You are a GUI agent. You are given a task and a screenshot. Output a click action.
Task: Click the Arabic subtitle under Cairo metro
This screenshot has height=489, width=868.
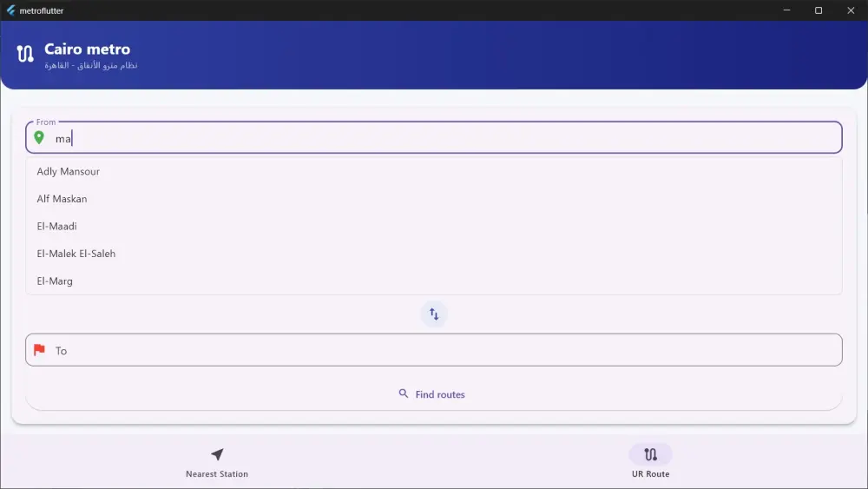point(91,65)
